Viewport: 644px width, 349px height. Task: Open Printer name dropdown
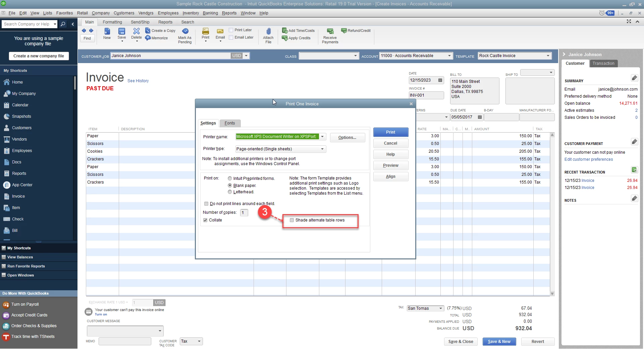pos(322,137)
